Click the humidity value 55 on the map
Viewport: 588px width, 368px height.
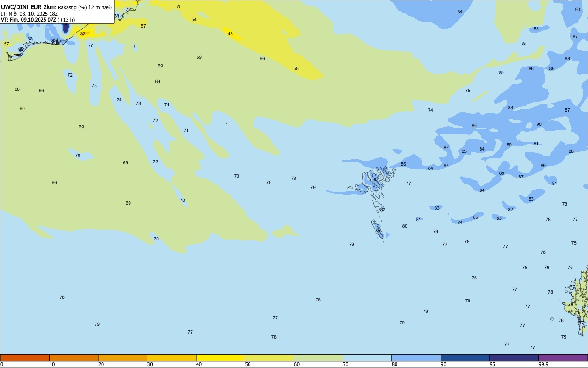coord(296,68)
